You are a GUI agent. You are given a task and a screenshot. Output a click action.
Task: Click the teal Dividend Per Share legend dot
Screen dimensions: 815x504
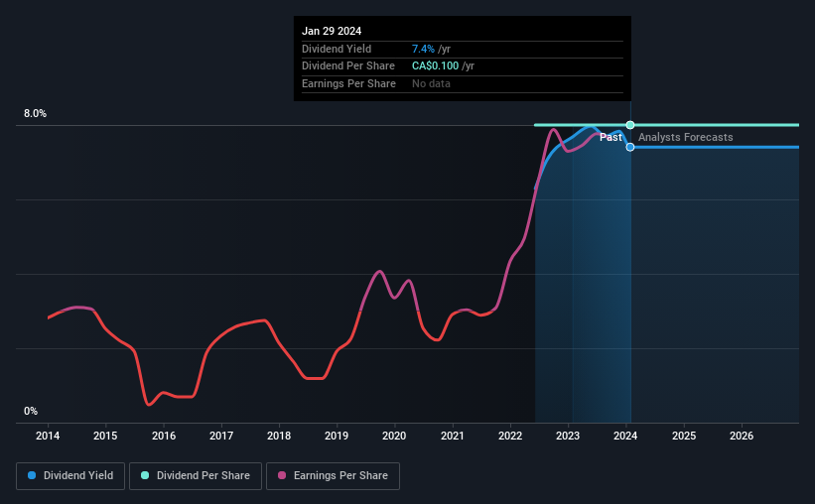(145, 475)
